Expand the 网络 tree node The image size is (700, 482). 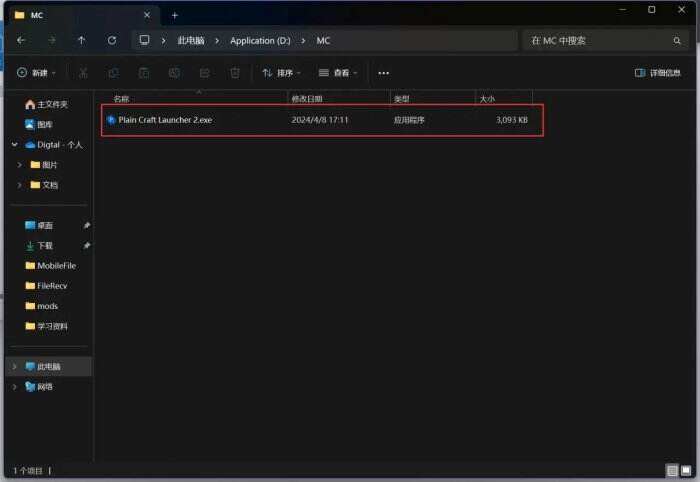(15, 386)
